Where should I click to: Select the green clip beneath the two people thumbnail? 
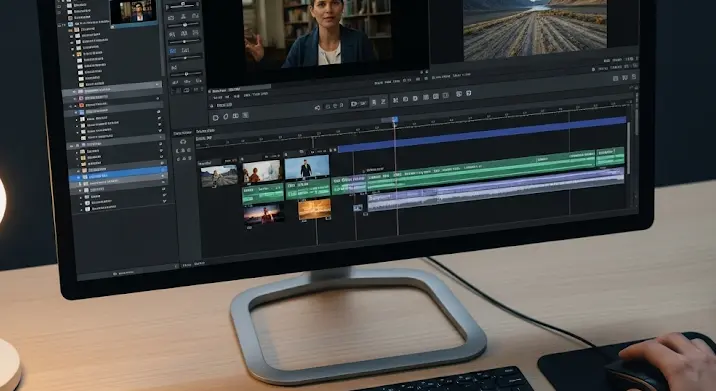click(263, 193)
